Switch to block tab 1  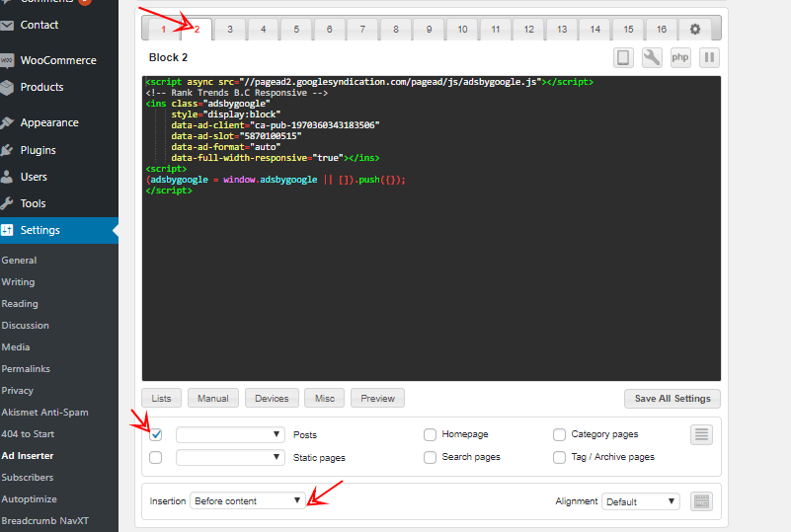(x=163, y=30)
